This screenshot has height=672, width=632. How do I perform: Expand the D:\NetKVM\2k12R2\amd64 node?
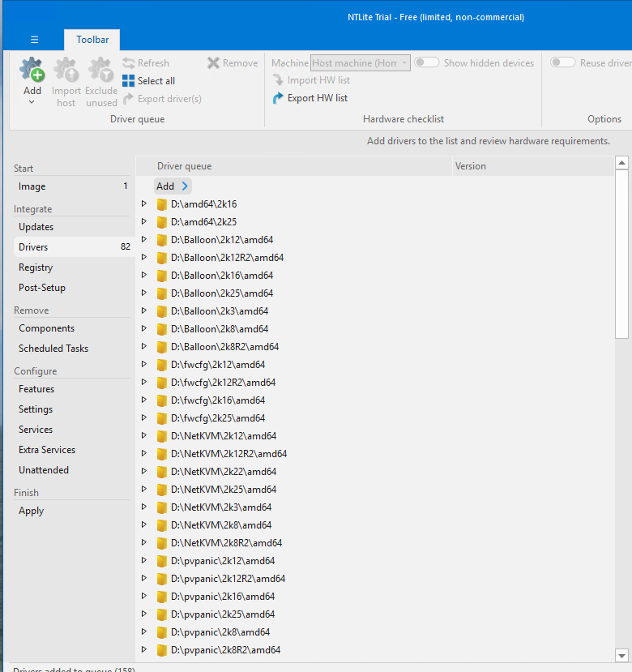pyautogui.click(x=144, y=453)
